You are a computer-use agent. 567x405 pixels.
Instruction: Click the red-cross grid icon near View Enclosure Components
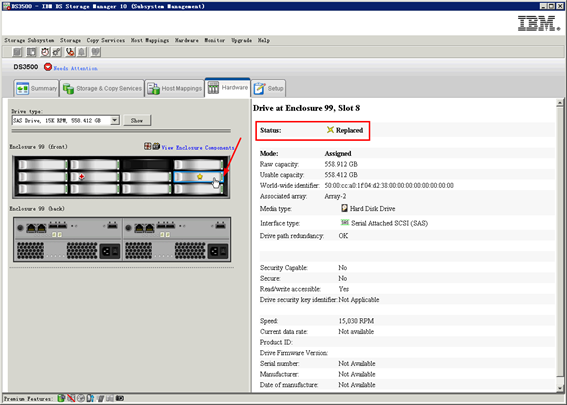pyautogui.click(x=148, y=146)
